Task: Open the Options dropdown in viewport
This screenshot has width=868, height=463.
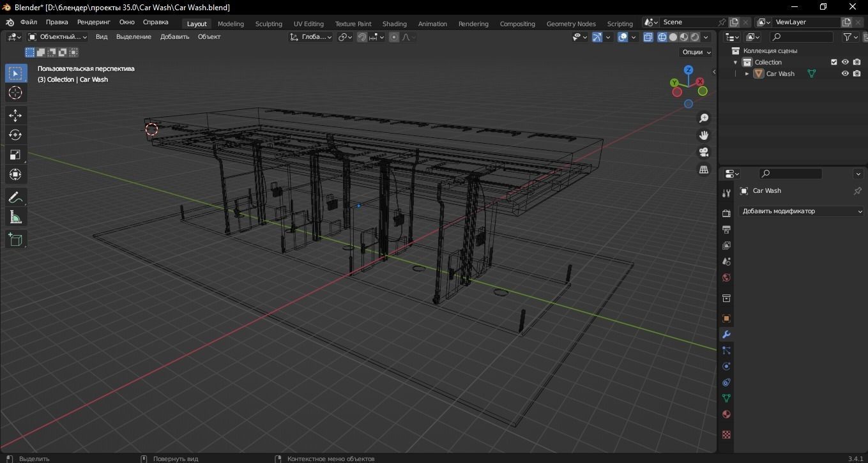Action: (696, 52)
